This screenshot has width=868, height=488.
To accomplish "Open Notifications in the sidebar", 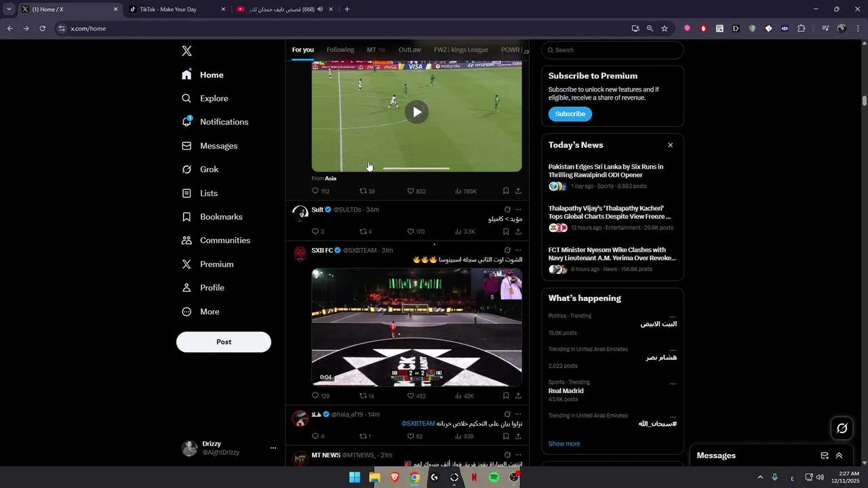I will tap(215, 122).
